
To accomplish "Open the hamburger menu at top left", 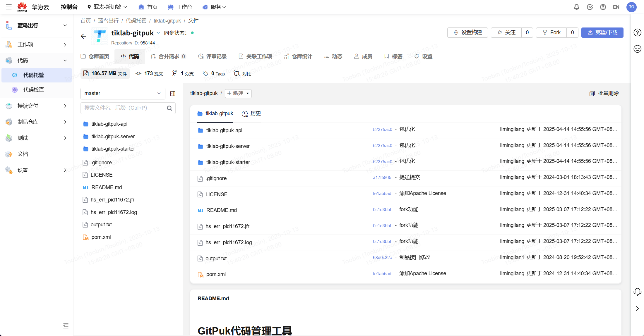I will [x=9, y=7].
